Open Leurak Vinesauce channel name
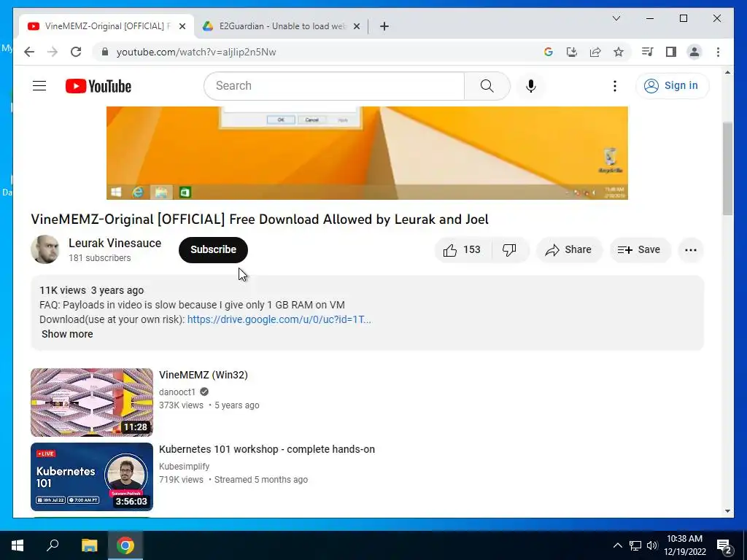Viewport: 747px width, 560px height. tap(115, 243)
